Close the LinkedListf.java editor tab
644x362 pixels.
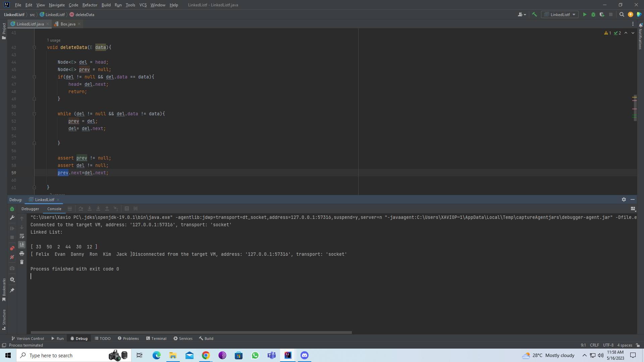[x=48, y=24]
